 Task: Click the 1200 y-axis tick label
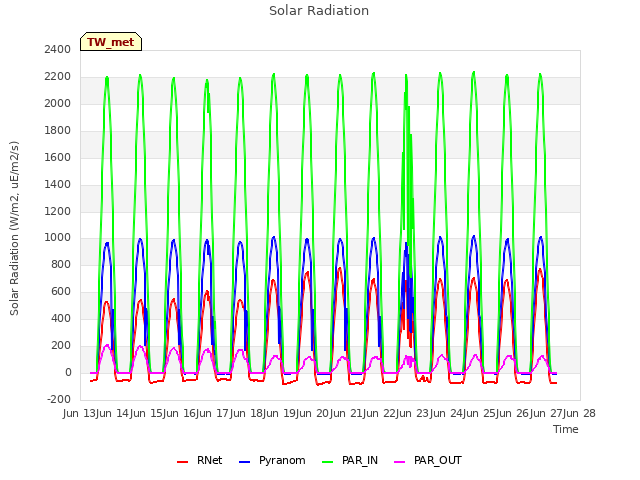[58, 211]
